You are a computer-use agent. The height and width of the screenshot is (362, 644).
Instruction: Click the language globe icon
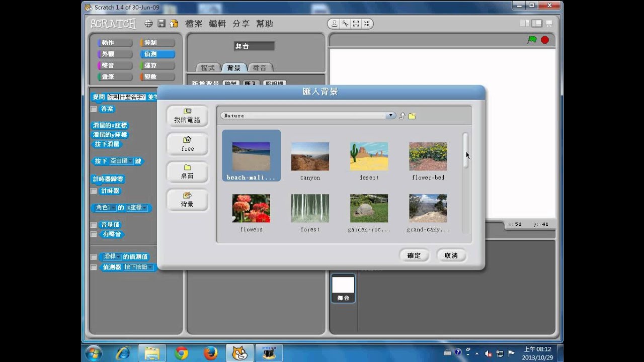click(x=148, y=24)
